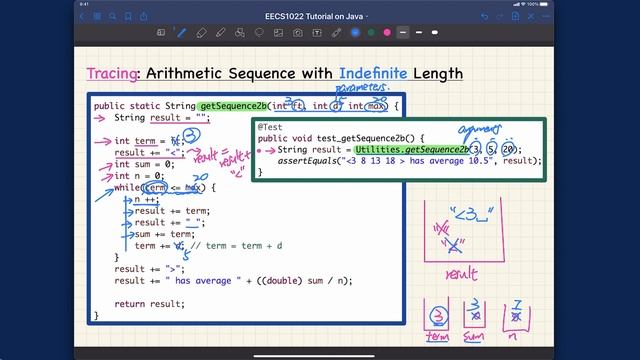Redo the last undone action
This screenshot has width=640, height=360.
[500, 17]
